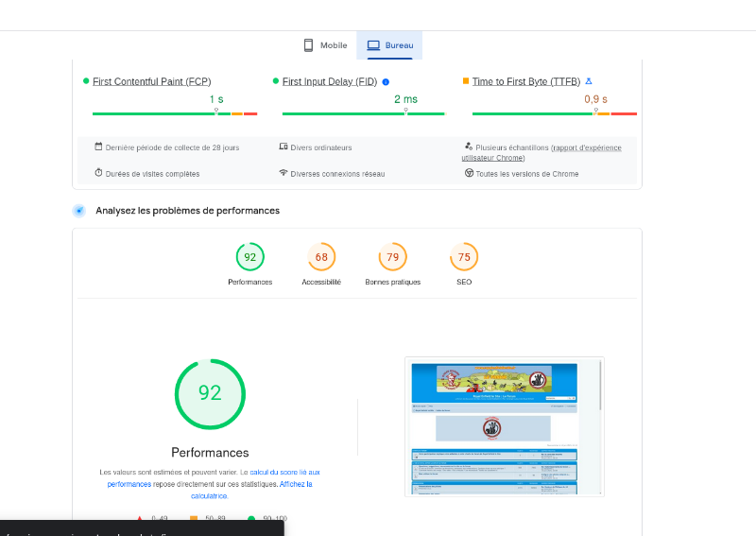The image size is (756, 536).
Task: Click the people icon beside Plusieurs échantillons
Action: (x=468, y=147)
